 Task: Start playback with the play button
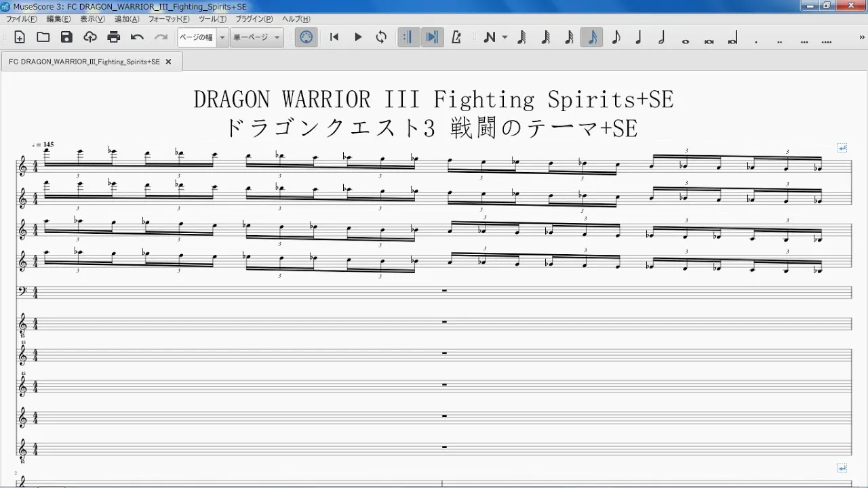tap(358, 37)
